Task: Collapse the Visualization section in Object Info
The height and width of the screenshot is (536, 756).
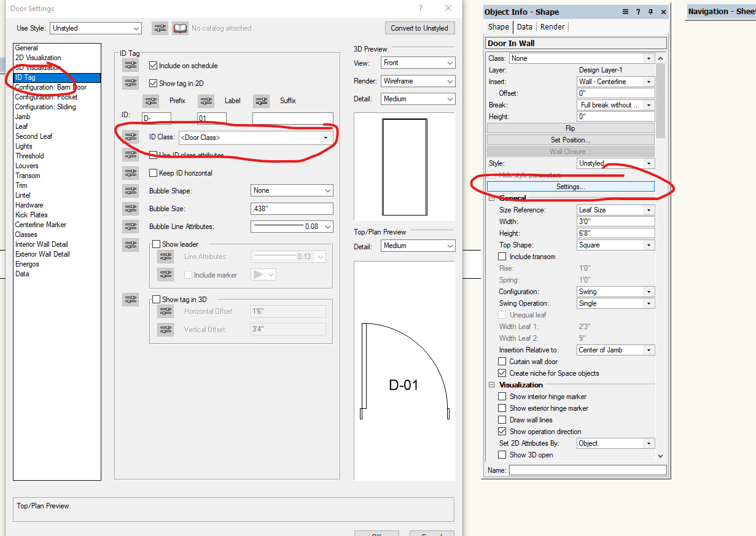Action: tap(491, 385)
